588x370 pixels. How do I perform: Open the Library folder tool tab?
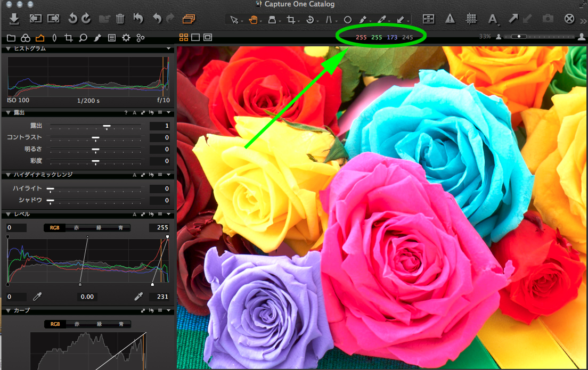(x=11, y=38)
